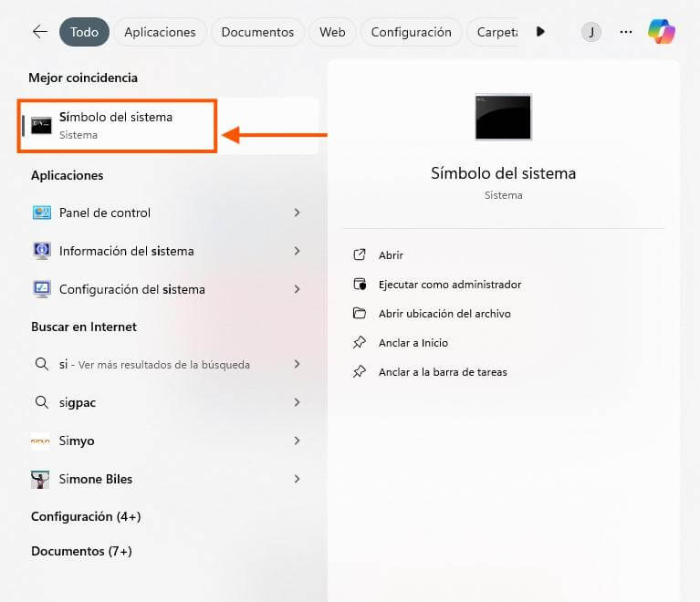
Task: Expand the sigpac search suggestion arrow
Action: tap(297, 402)
